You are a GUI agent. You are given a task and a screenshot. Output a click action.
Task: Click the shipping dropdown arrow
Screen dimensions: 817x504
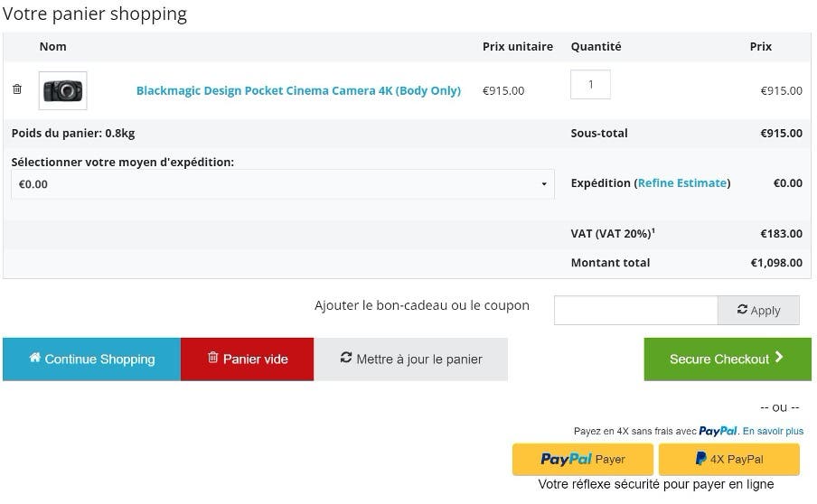[544, 184]
